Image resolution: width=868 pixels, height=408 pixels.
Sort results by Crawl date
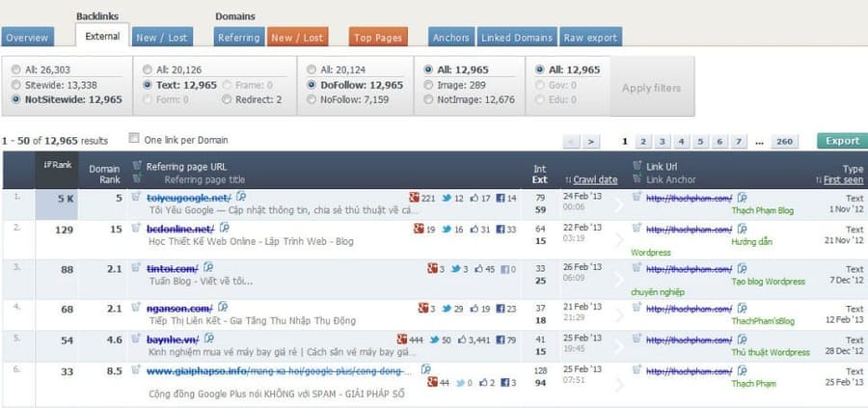[595, 179]
